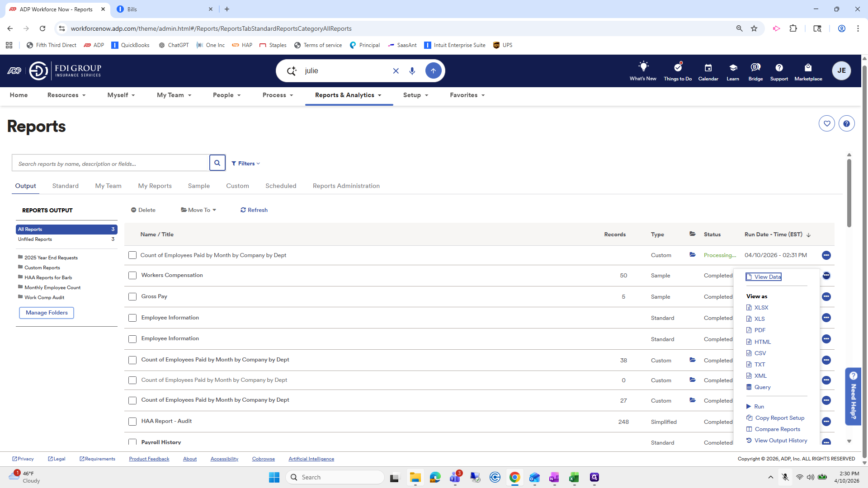Viewport: 868px width, 488px height.
Task: Click the reports search input field
Action: coord(110,163)
